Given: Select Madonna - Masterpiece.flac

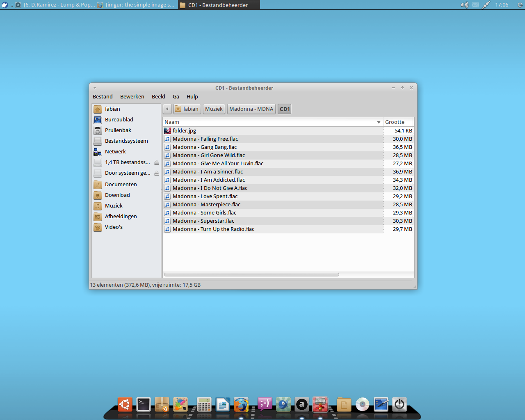Looking at the screenshot, I should coord(288,205).
